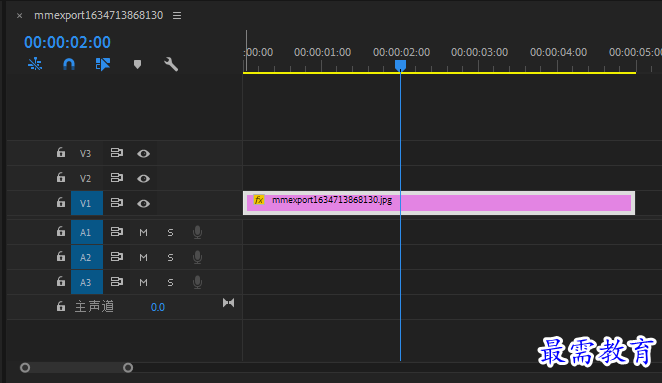Toggle Linked Selection icon
The height and width of the screenshot is (383, 662).
(x=103, y=64)
